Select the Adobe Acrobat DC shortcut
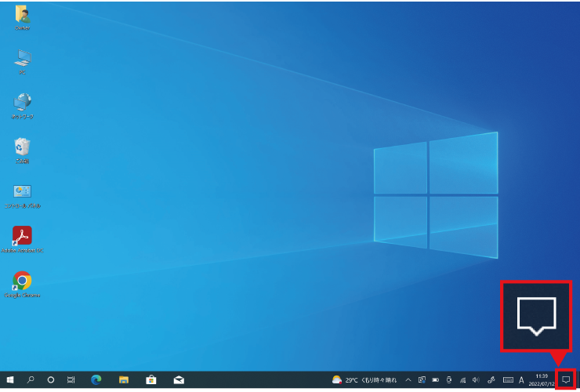580x392 pixels. click(22, 239)
